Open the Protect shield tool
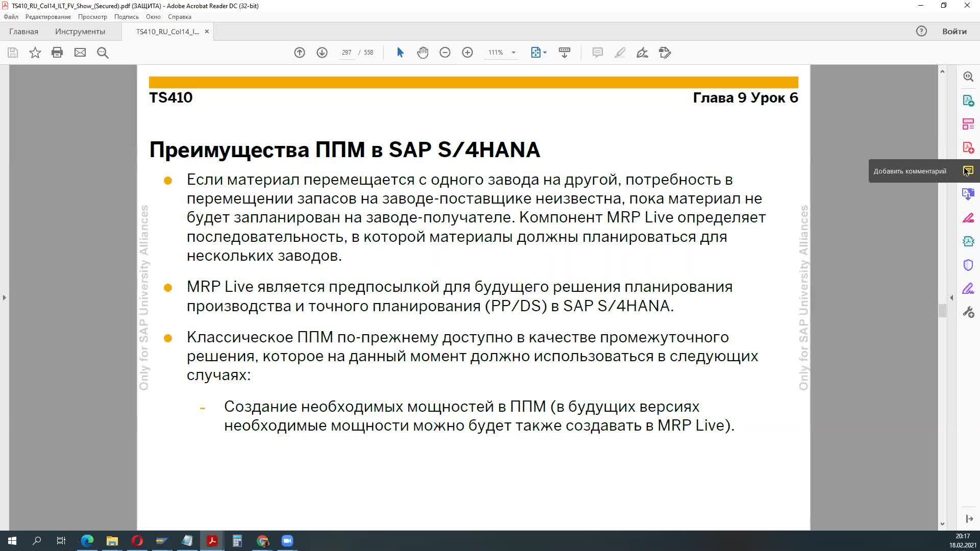Viewport: 980px width, 551px height. tap(968, 265)
